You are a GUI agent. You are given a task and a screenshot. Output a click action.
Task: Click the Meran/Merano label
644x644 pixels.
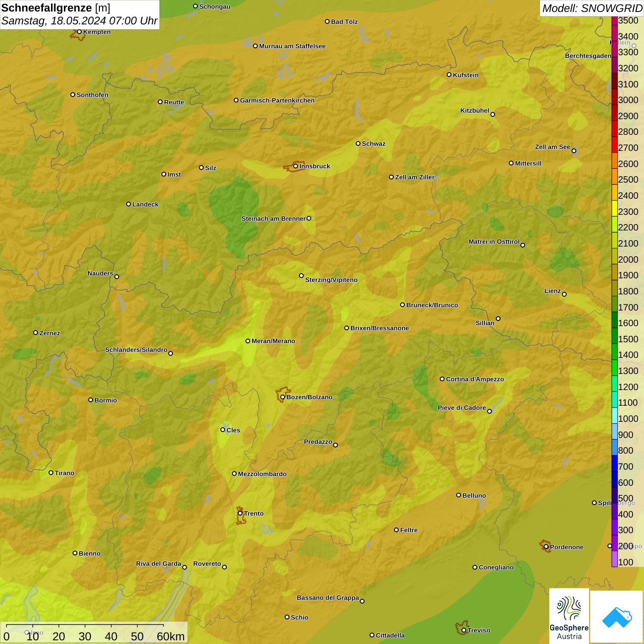pyautogui.click(x=273, y=341)
